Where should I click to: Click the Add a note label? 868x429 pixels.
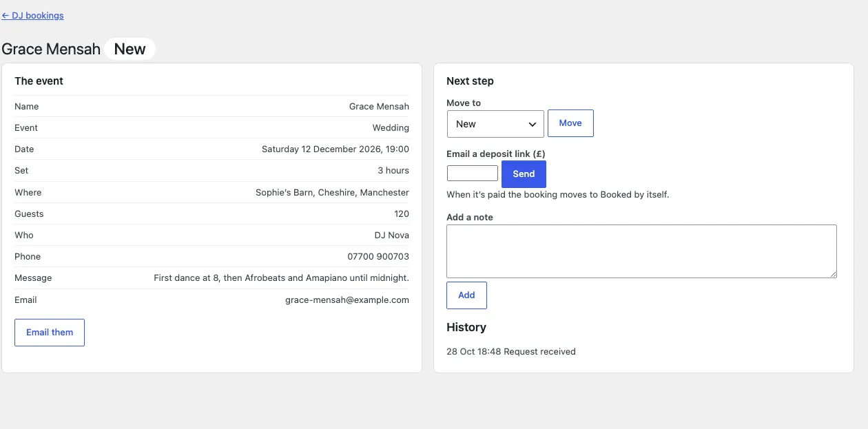[470, 218]
